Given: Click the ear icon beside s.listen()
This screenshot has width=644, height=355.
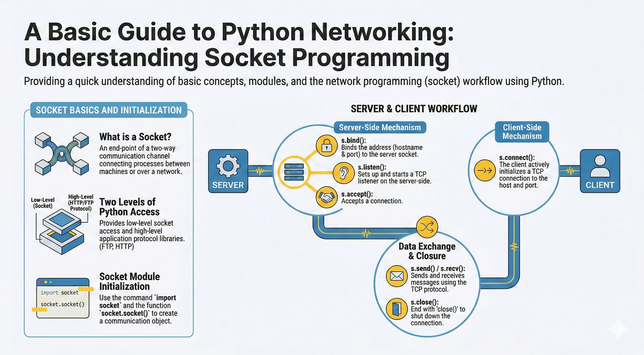Looking at the screenshot, I should pos(344,173).
